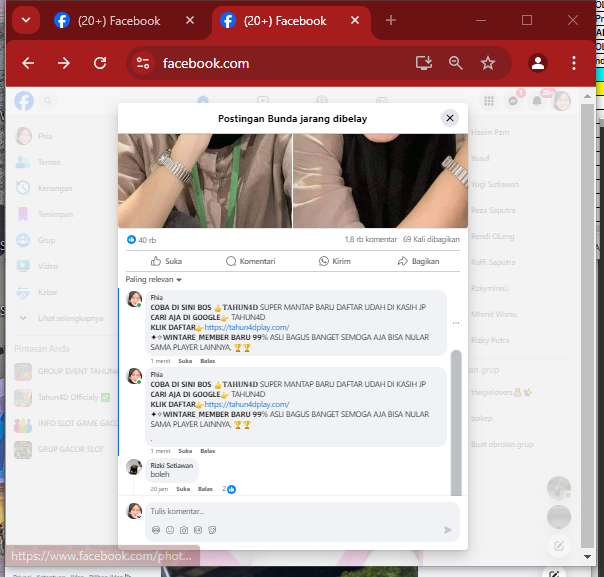This screenshot has width=604, height=577.
Task: Click Buat obrolan grup
Action: point(502,444)
